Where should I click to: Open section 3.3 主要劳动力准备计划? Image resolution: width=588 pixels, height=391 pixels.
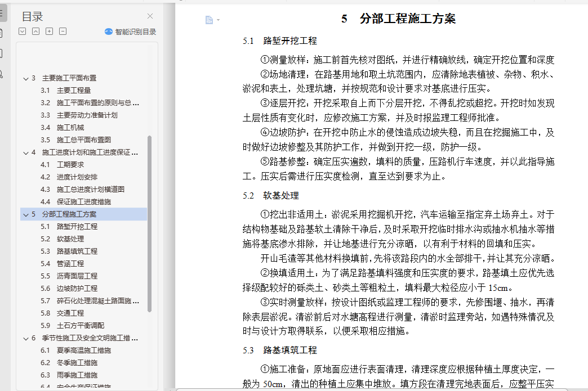tap(79, 115)
